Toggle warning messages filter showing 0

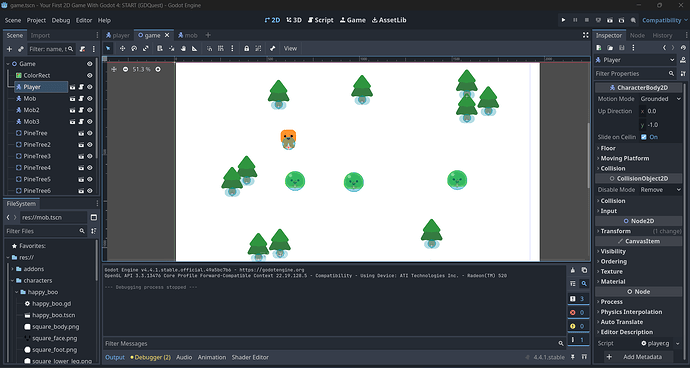tap(578, 326)
